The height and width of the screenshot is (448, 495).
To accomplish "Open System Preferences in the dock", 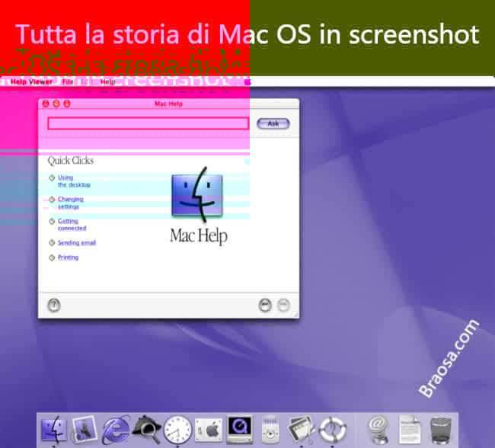I will click(208, 430).
